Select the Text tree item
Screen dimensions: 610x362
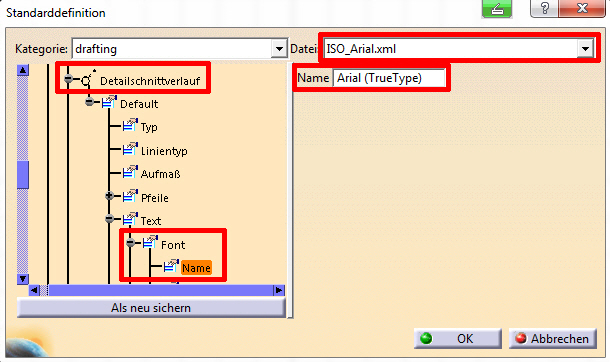[x=151, y=221]
